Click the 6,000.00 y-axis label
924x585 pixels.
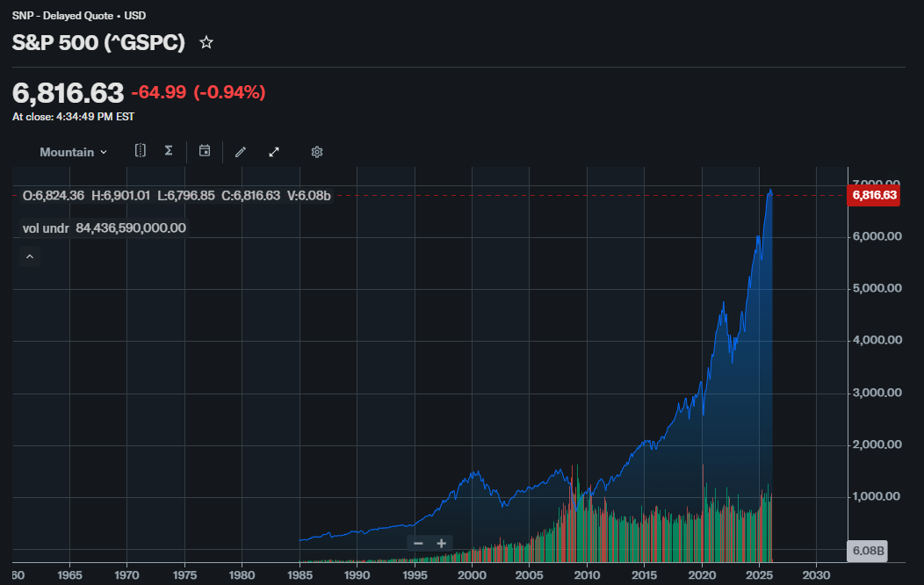tap(877, 236)
